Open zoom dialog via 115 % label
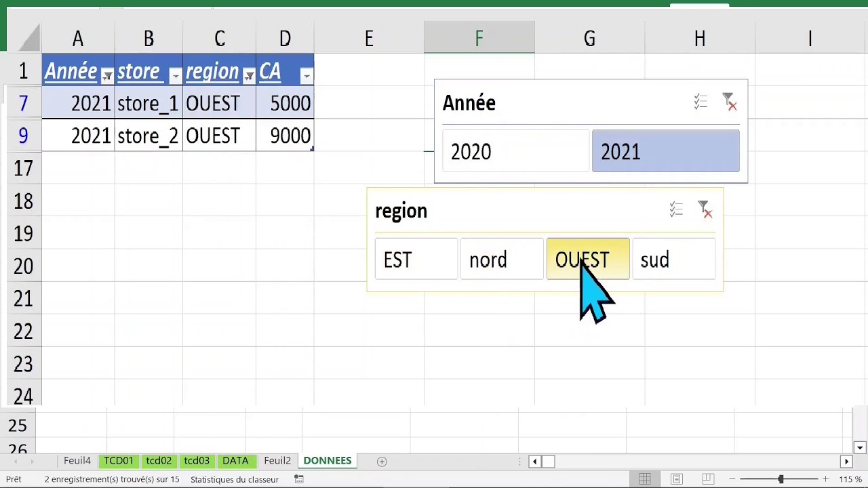 tap(850, 479)
